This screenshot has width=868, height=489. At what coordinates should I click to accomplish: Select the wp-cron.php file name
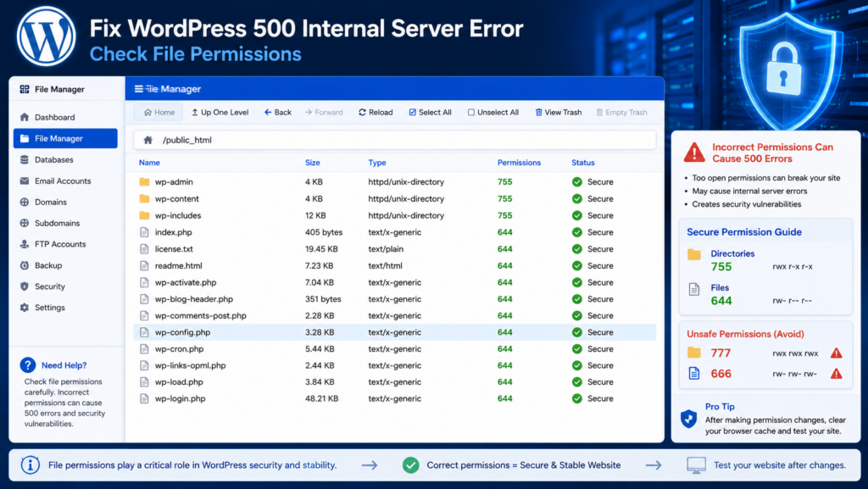point(179,348)
